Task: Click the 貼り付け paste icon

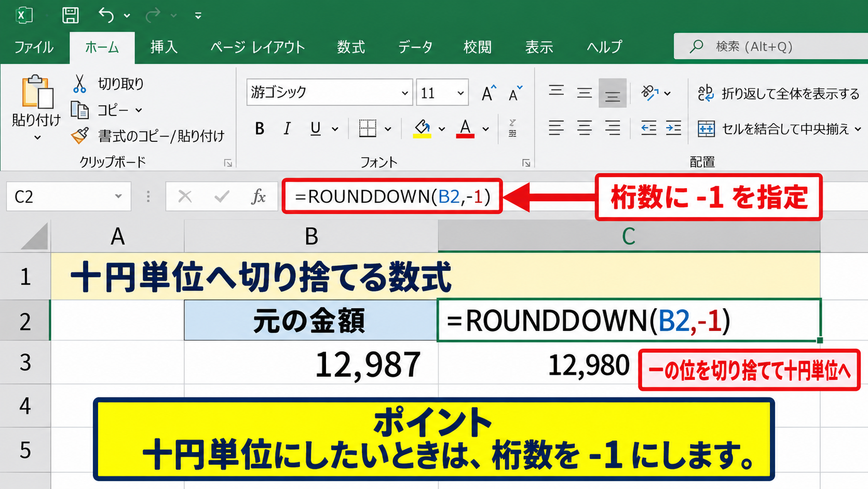Action: (x=37, y=92)
